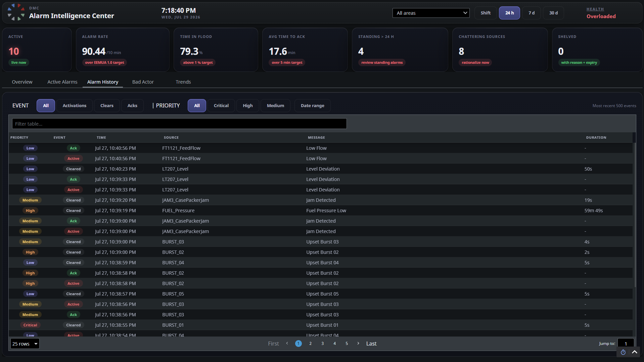The image size is (644, 362).
Task: Sort by the EVENT column header
Action: [59, 137]
